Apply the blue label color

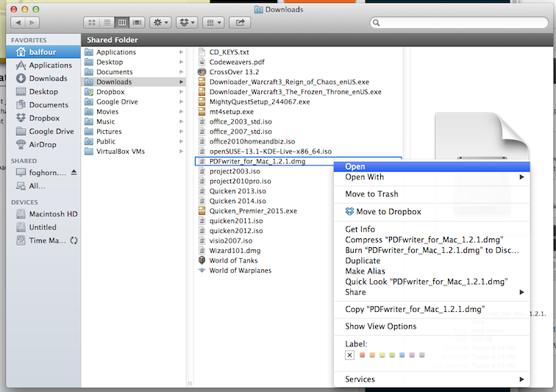click(402, 355)
